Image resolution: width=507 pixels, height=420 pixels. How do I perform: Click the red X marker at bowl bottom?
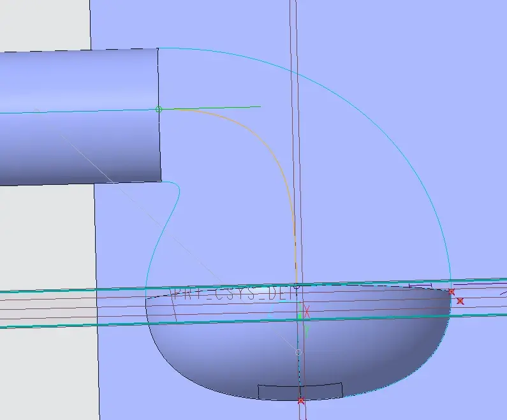pyautogui.click(x=301, y=401)
